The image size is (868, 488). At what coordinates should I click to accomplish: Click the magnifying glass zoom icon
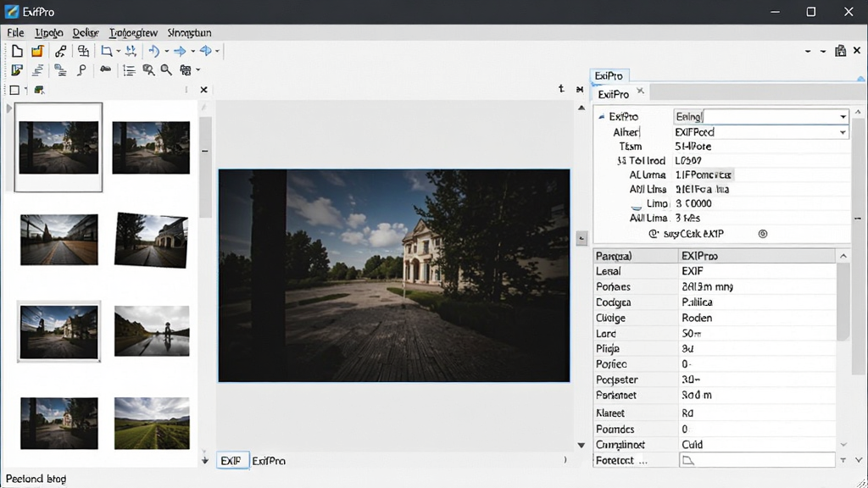pos(166,70)
